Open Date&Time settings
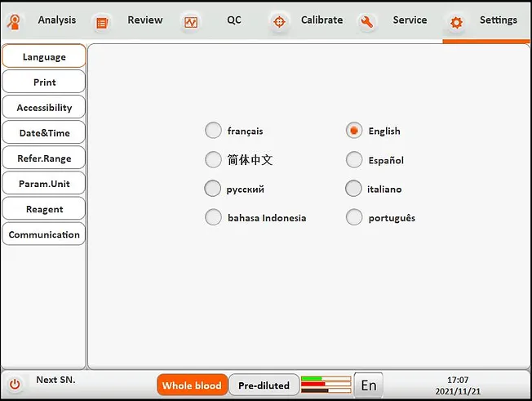The height and width of the screenshot is (401, 532). click(x=44, y=133)
